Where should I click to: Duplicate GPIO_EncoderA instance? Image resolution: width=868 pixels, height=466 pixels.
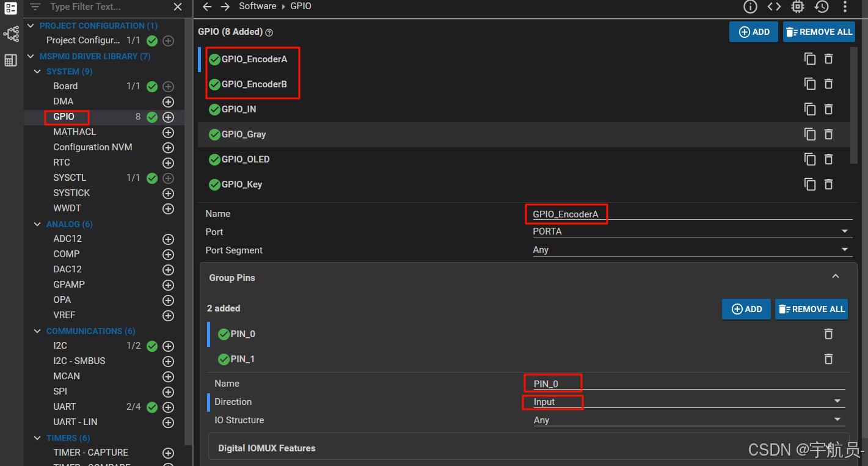click(810, 59)
